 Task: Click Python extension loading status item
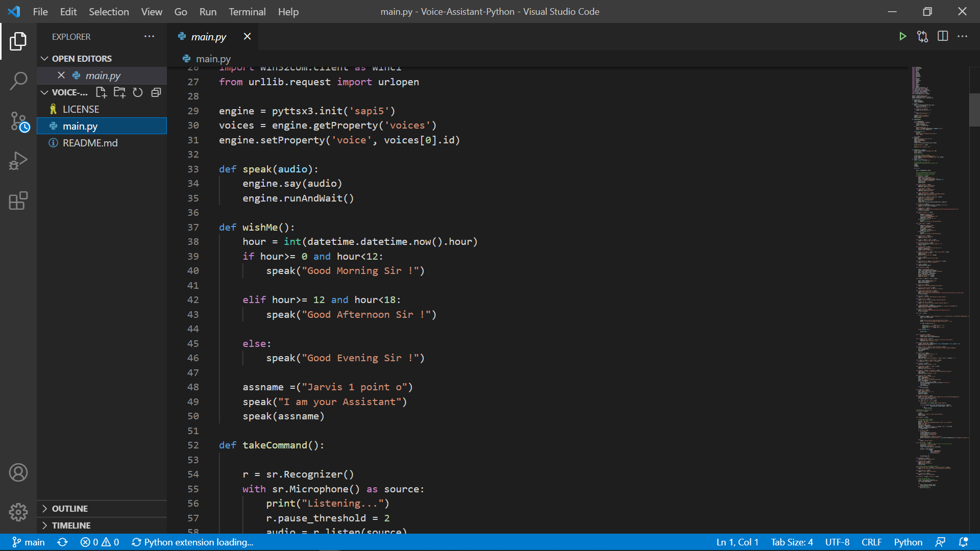192,542
